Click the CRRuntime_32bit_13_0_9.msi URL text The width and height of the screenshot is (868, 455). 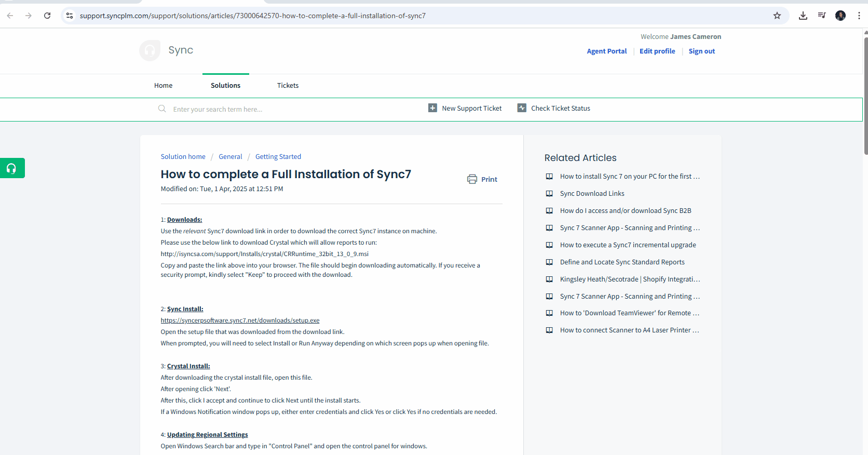[x=264, y=254]
